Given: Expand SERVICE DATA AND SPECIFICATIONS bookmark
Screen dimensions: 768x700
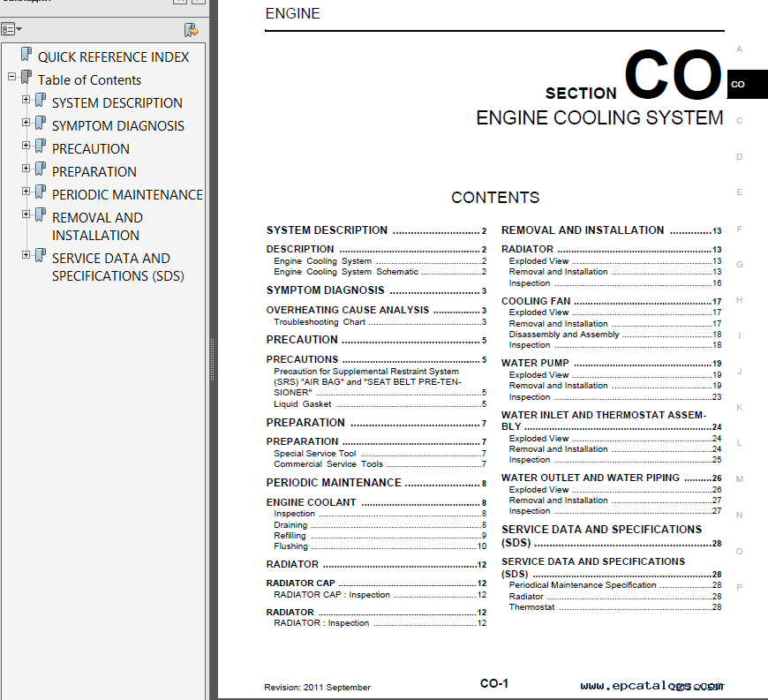Looking at the screenshot, I should pyautogui.click(x=26, y=255).
